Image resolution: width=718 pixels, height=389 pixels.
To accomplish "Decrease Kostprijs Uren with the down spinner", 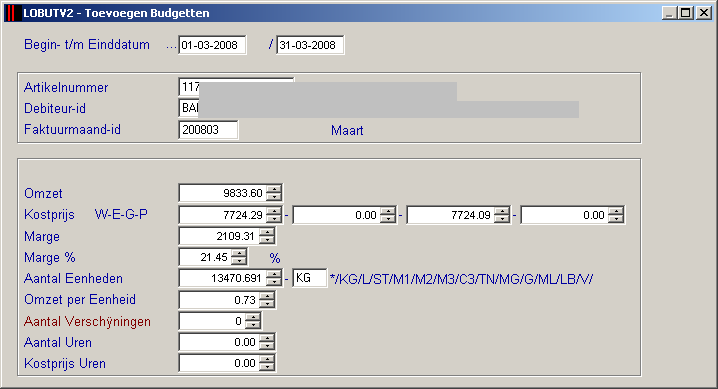I will [x=267, y=367].
